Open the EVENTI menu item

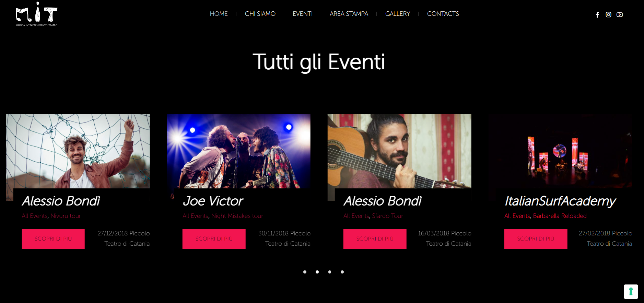[x=302, y=14]
